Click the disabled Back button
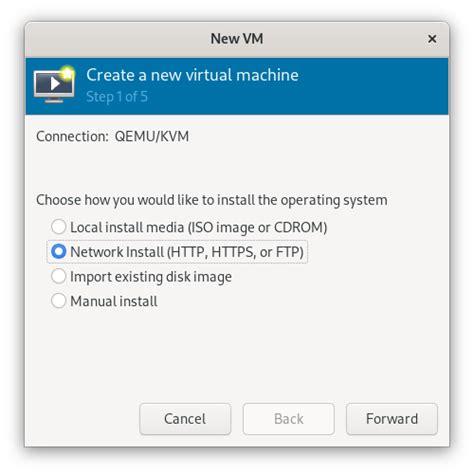The image size is (474, 474). tap(288, 419)
